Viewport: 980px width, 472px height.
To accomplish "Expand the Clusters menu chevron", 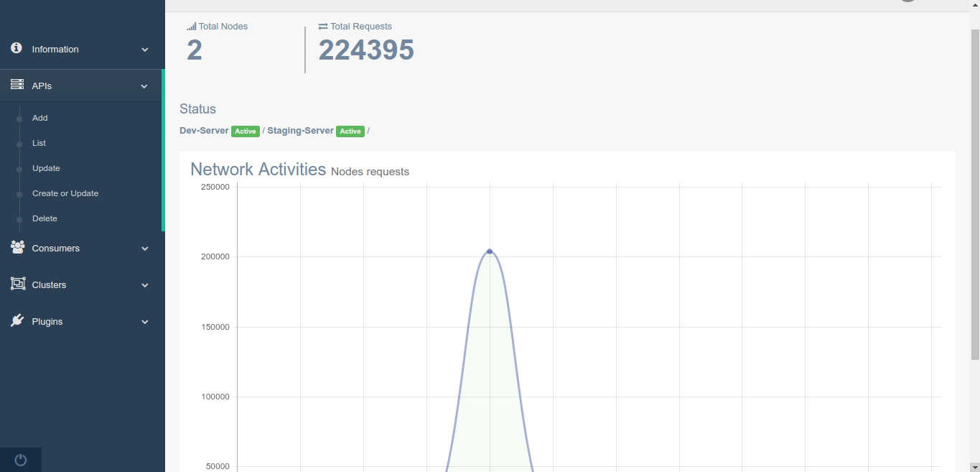I will point(145,285).
